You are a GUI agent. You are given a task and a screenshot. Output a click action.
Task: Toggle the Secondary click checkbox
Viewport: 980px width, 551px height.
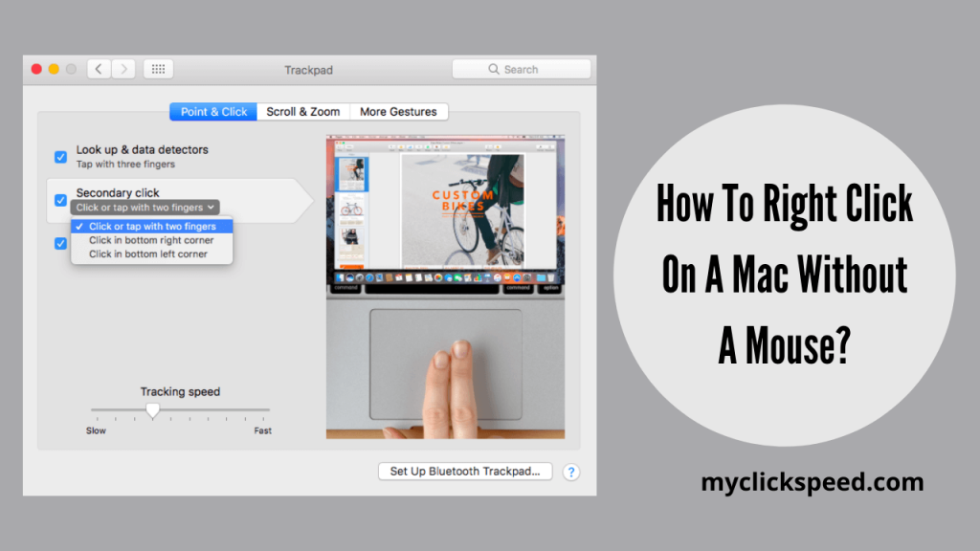coord(61,200)
